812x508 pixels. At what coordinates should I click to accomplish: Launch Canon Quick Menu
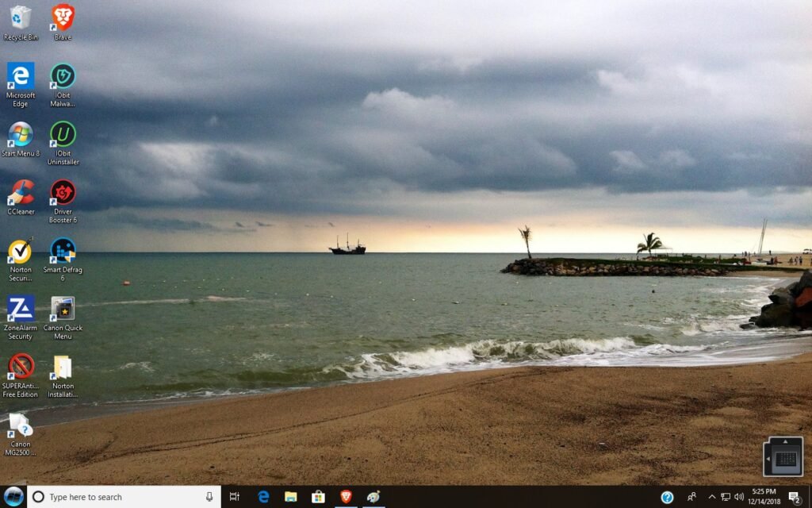62,310
